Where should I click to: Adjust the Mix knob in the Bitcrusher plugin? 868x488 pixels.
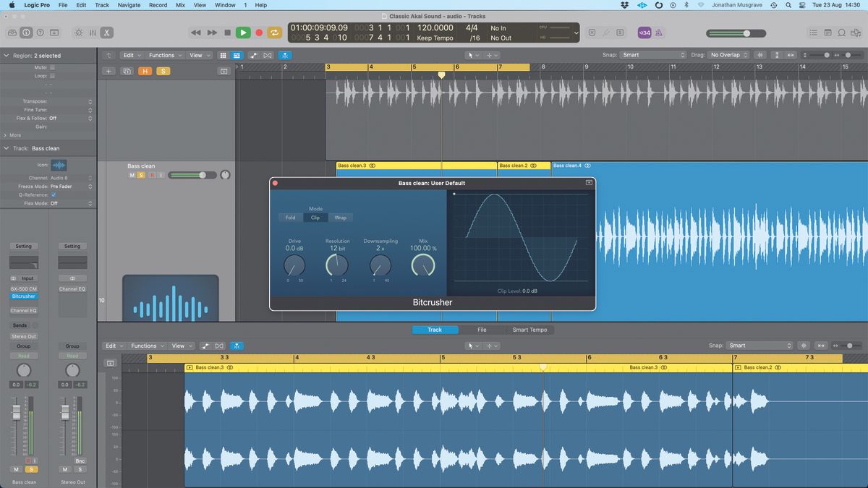point(423,266)
